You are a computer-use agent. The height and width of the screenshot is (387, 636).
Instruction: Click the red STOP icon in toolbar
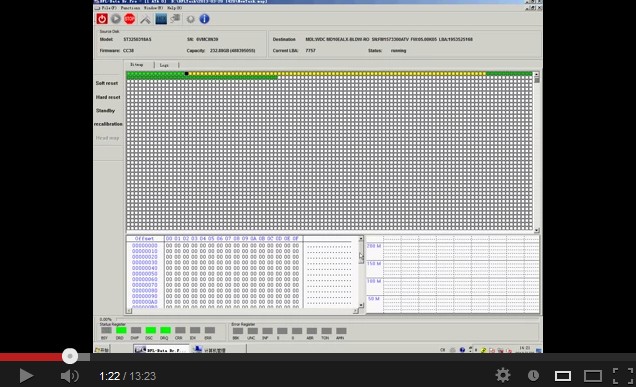click(129, 19)
